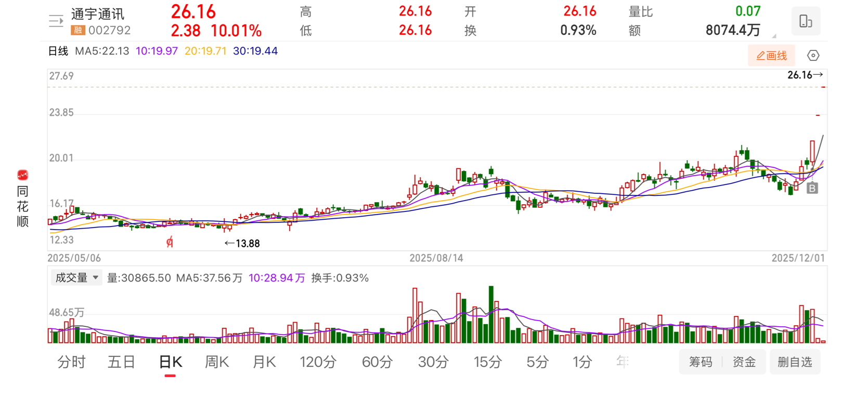Click the turnover rate 0.93% in header
This screenshot has width=868, height=399.
pyautogui.click(x=578, y=31)
